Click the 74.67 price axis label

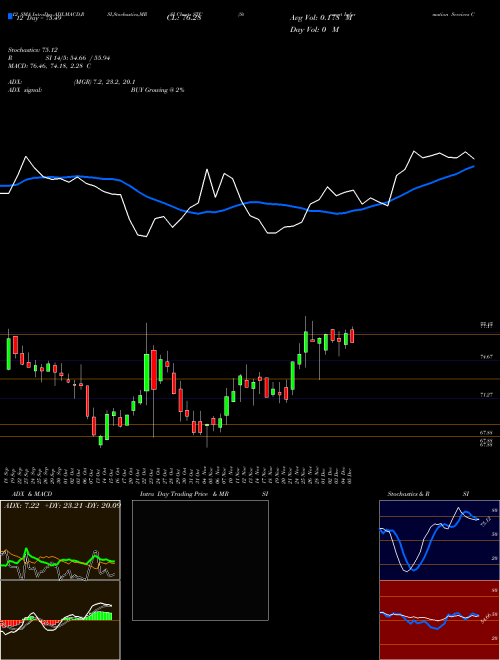487,357
